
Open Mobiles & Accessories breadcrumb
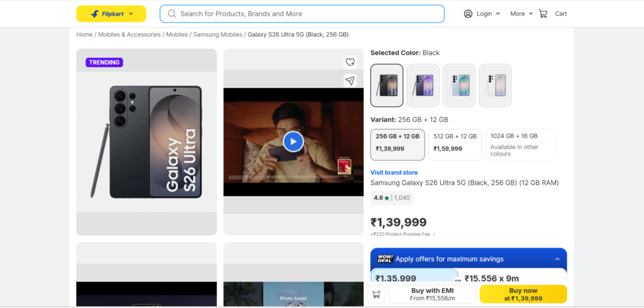point(130,35)
